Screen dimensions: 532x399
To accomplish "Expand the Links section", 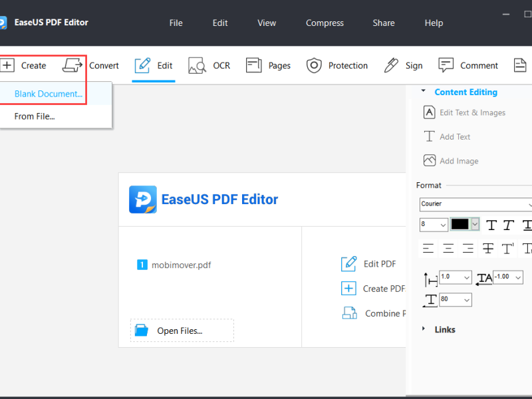I will point(444,329).
